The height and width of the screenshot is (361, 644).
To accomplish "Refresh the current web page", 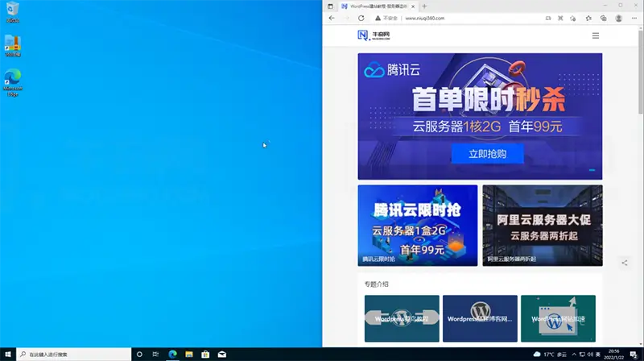I will (x=361, y=18).
